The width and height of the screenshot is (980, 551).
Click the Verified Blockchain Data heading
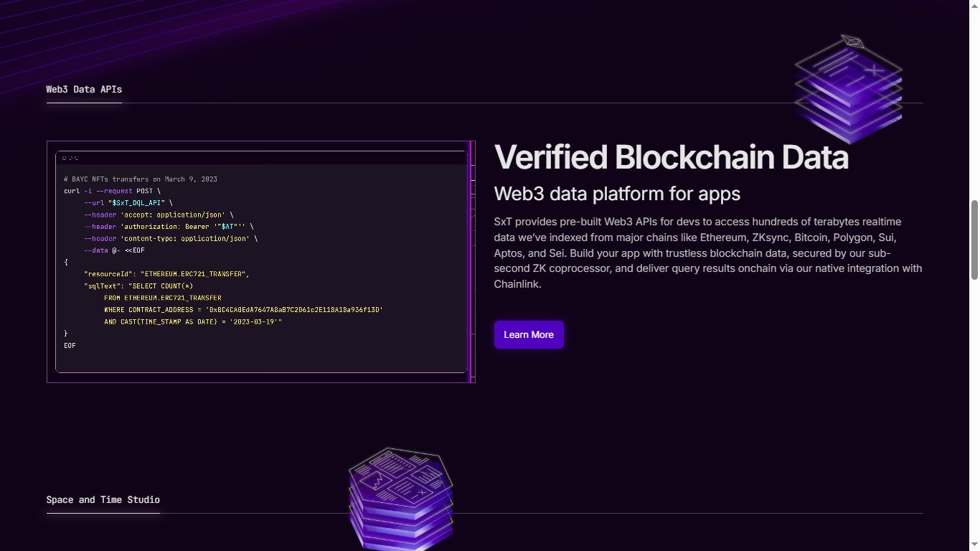click(671, 157)
